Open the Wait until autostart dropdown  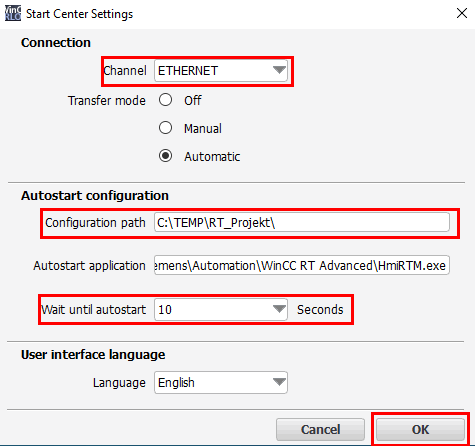(x=221, y=310)
